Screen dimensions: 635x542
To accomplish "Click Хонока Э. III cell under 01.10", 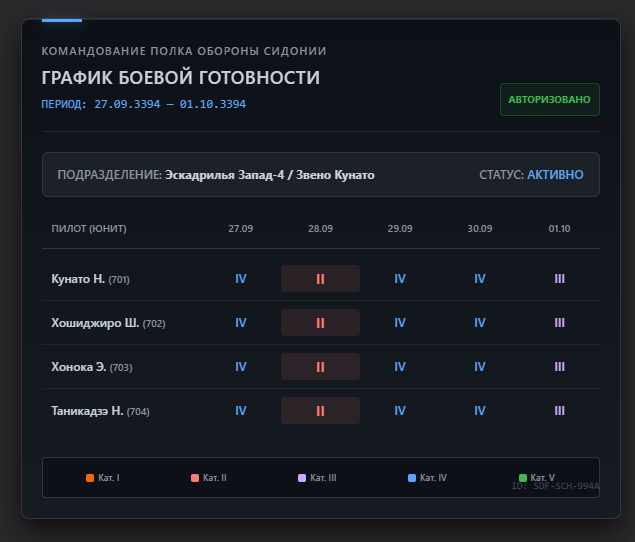I will tap(559, 367).
